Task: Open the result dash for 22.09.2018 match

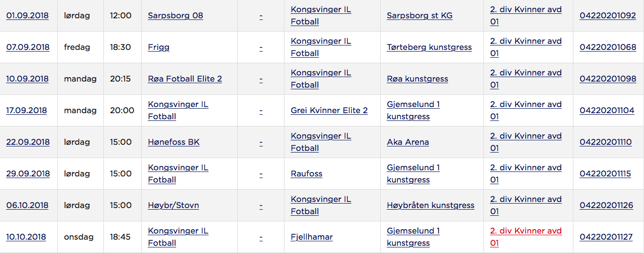Action: click(x=261, y=142)
